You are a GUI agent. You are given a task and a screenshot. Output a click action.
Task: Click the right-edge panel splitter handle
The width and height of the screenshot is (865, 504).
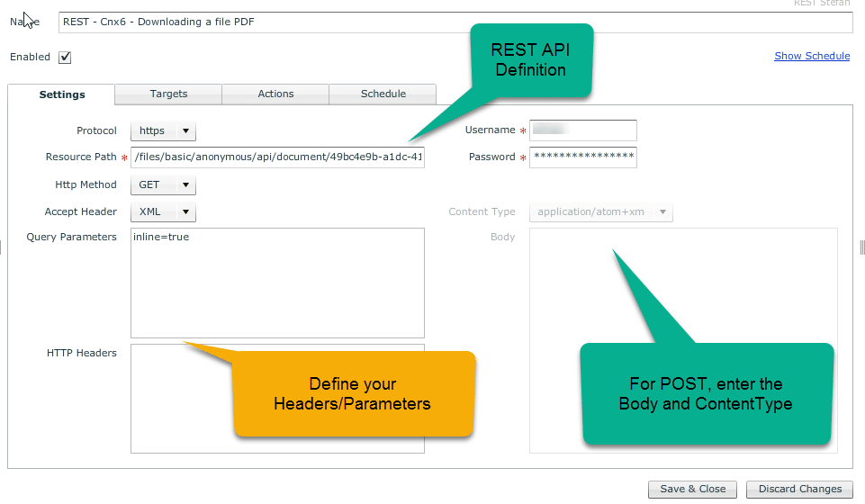pos(861,247)
